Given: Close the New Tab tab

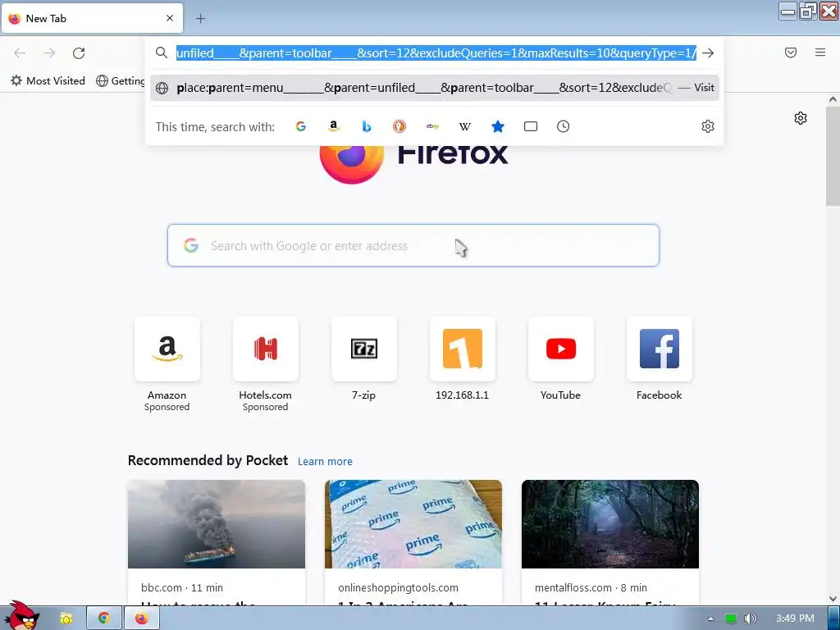Looking at the screenshot, I should click(x=170, y=18).
